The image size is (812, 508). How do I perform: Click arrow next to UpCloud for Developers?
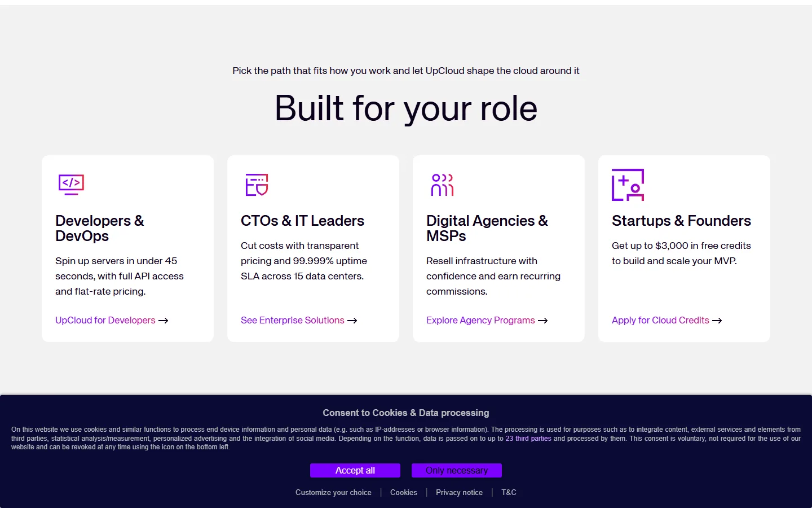click(164, 321)
